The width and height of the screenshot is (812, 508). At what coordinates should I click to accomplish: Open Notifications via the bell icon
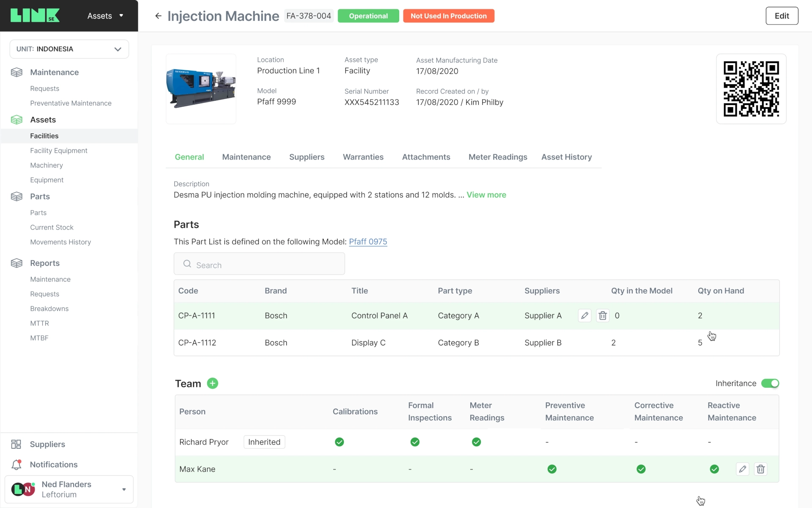[16, 464]
